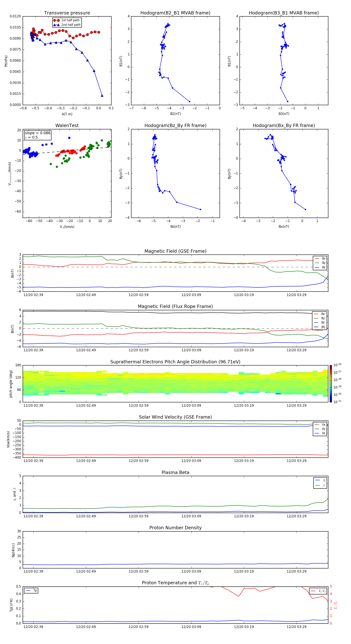Click the 'B3(nT)' x-axis label
Screen dimensions: 351x644
pyautogui.click(x=284, y=114)
